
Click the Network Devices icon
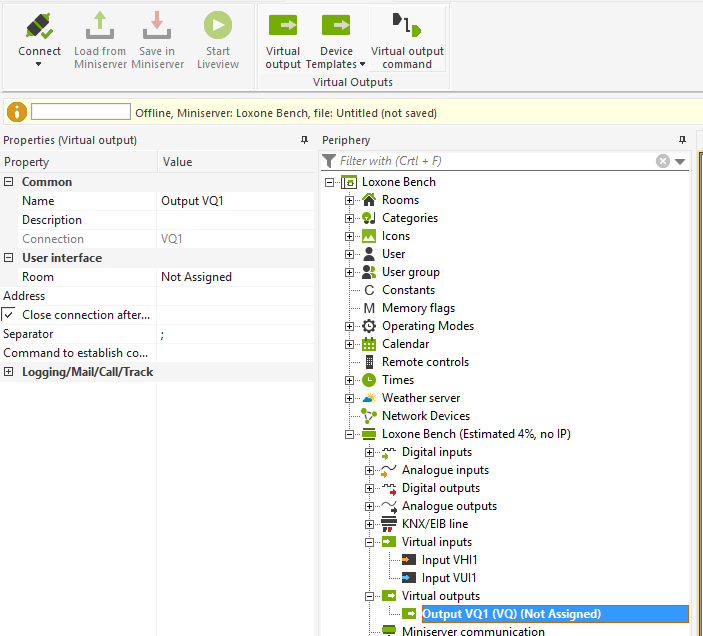click(369, 416)
